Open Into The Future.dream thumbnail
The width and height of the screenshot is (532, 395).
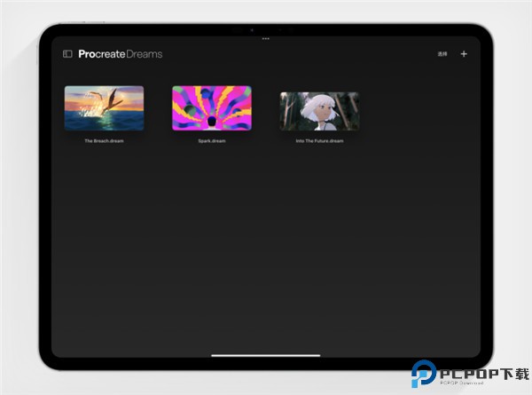tap(319, 111)
